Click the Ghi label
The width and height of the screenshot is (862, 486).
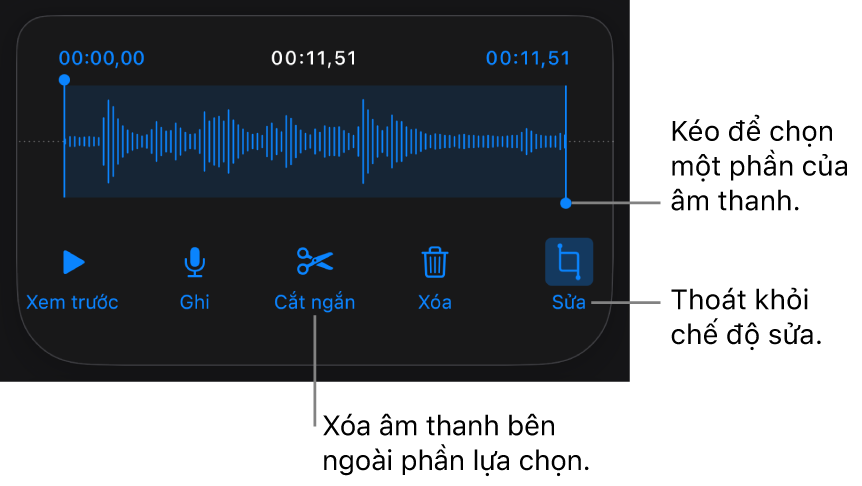(x=195, y=302)
